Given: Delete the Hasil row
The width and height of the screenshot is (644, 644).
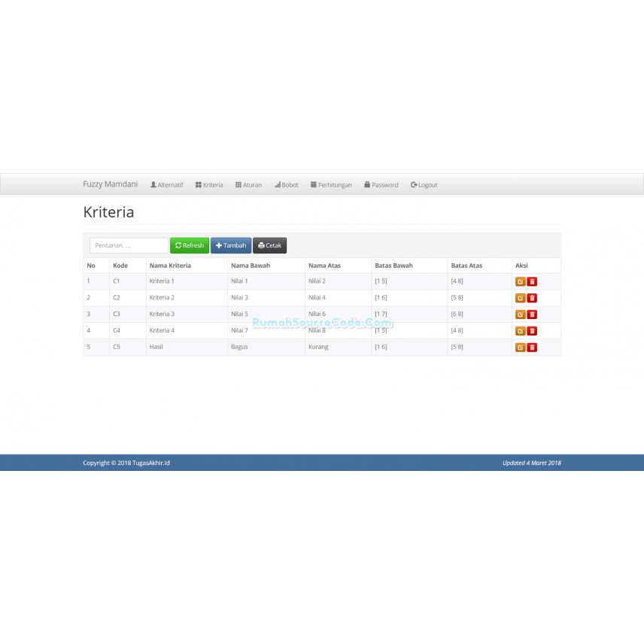Looking at the screenshot, I should (532, 347).
